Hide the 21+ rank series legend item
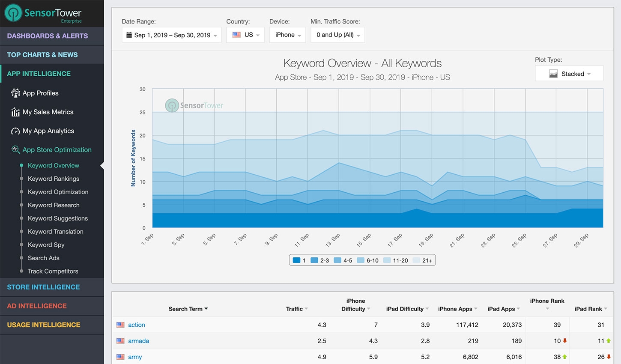The image size is (621, 364). point(422,260)
